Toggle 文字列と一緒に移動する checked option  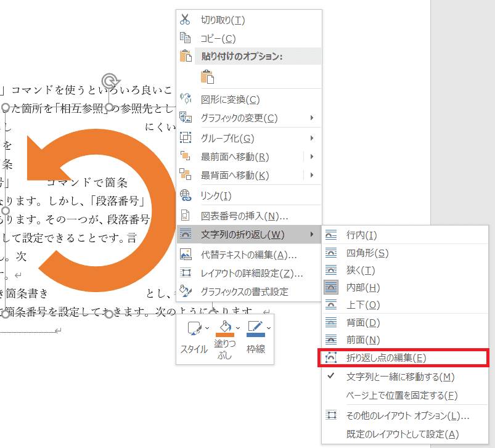(x=400, y=377)
